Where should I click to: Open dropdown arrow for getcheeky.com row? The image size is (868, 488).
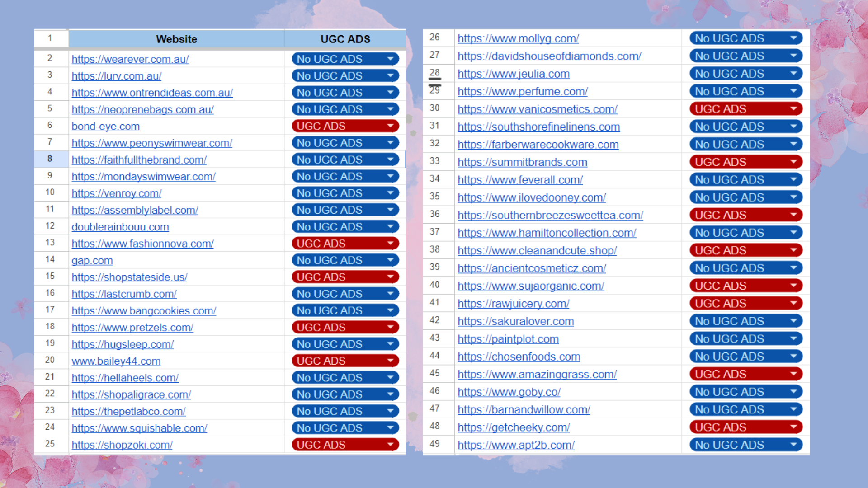[793, 427]
